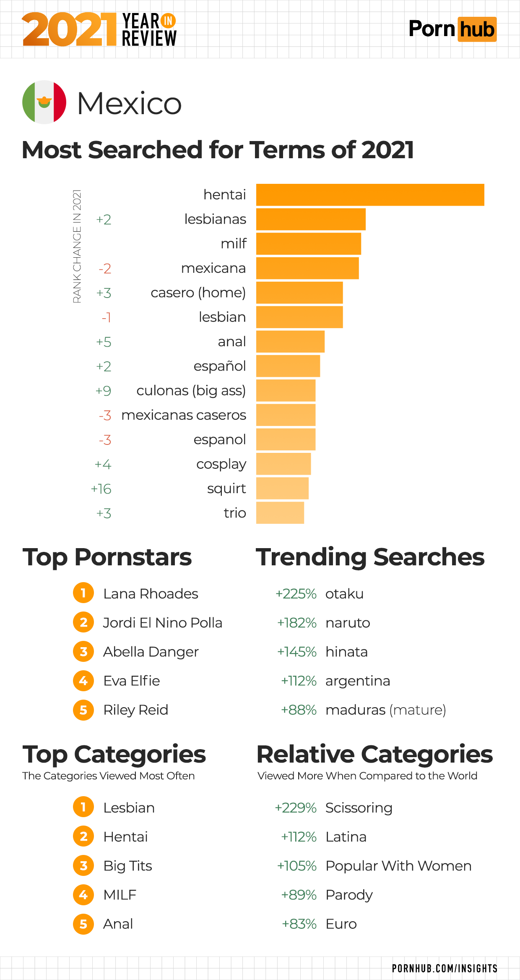Click the Parody relative category entry
Viewport: 520px width, 980px height.
[x=349, y=895]
